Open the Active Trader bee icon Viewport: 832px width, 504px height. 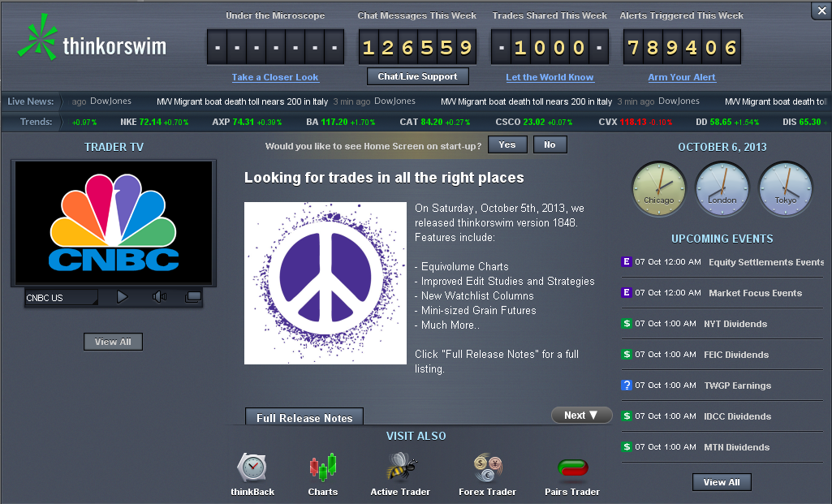coord(401,467)
